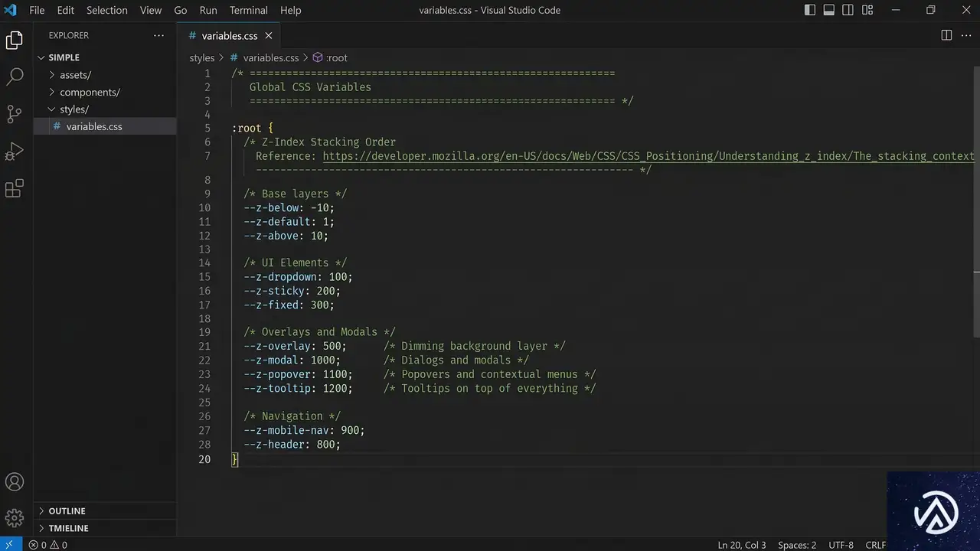The width and height of the screenshot is (980, 551).
Task: Open errors and warnings status indicator
Action: [x=48, y=545]
